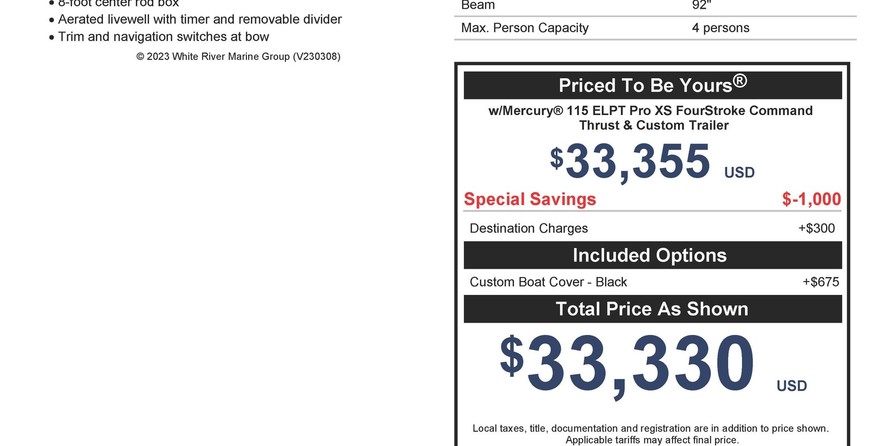This screenshot has width=890, height=446.
Task: Click the White River Marine Group copyright
Action: [238, 57]
